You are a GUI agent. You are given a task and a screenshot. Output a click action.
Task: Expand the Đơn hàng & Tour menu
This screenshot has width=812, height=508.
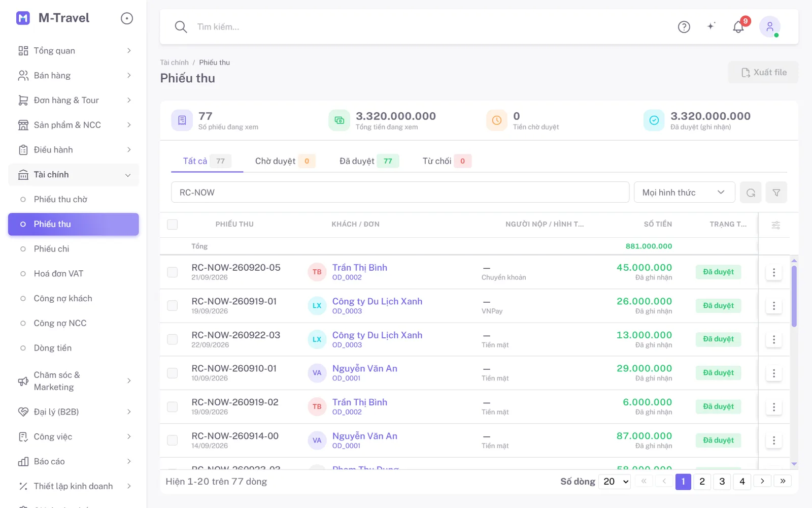click(x=74, y=101)
